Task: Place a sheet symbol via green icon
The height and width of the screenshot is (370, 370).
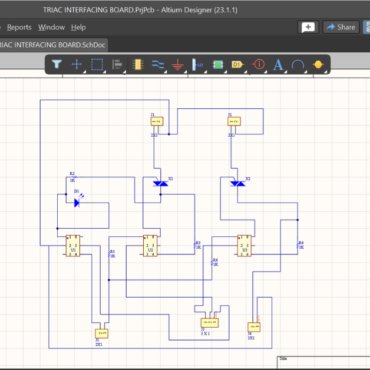Action: (218, 64)
